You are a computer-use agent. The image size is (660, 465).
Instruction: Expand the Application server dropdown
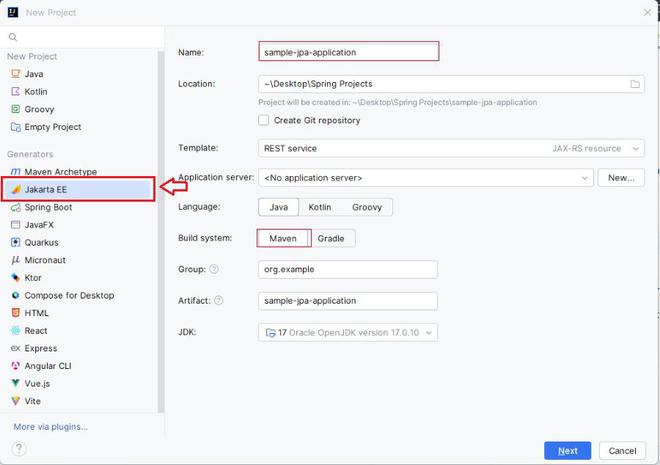425,178
